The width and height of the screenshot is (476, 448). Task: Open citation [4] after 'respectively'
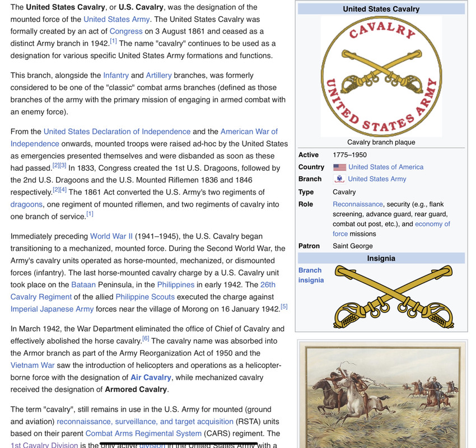pos(63,190)
